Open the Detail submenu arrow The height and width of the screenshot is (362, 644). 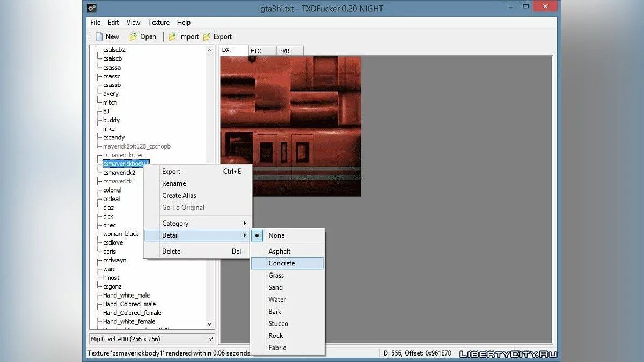pyautogui.click(x=245, y=235)
